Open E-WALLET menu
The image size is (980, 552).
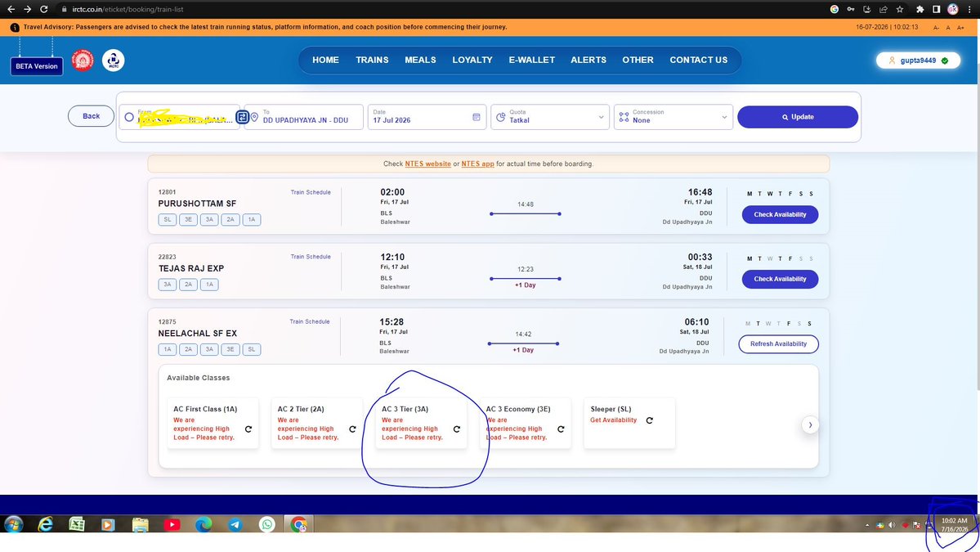[x=532, y=60]
